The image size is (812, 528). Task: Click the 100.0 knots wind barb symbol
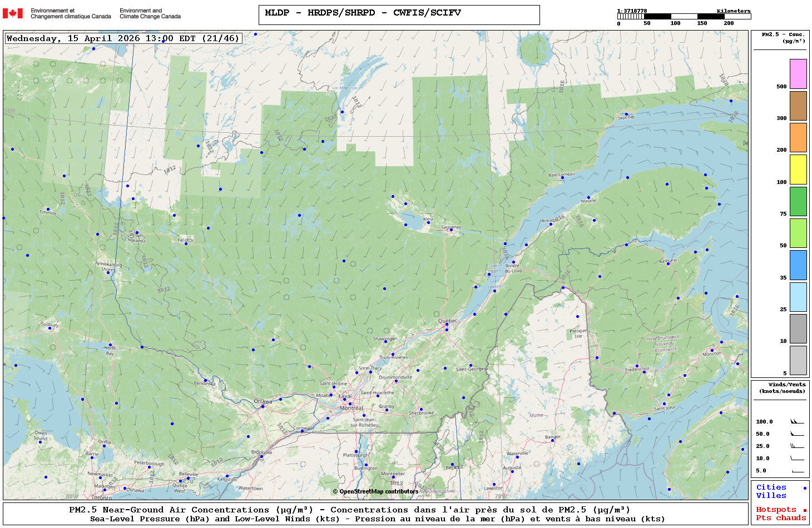click(x=796, y=422)
